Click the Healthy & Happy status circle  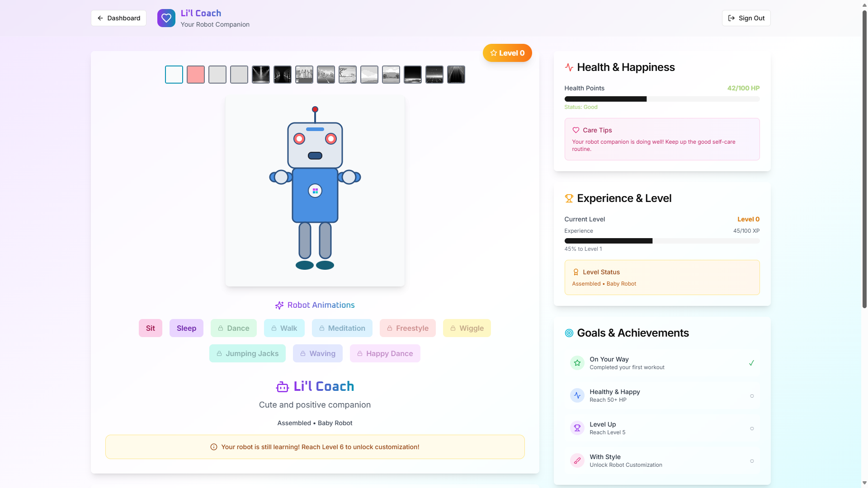point(752,396)
